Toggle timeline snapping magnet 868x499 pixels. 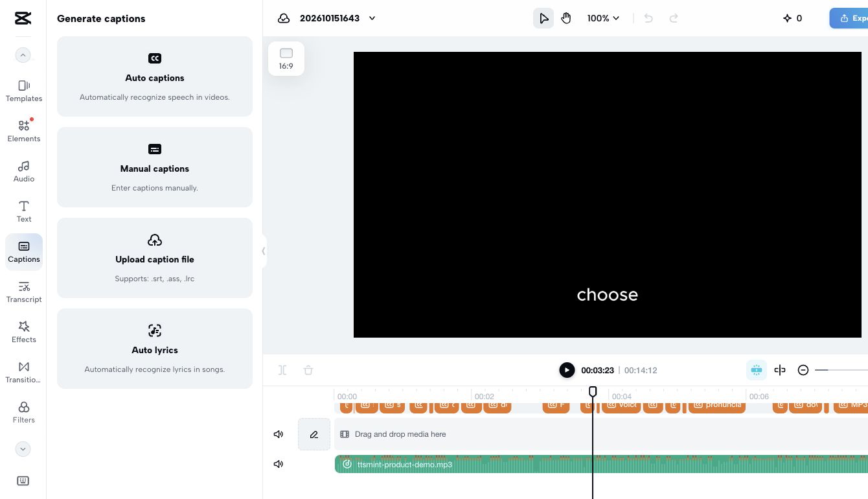[757, 370]
